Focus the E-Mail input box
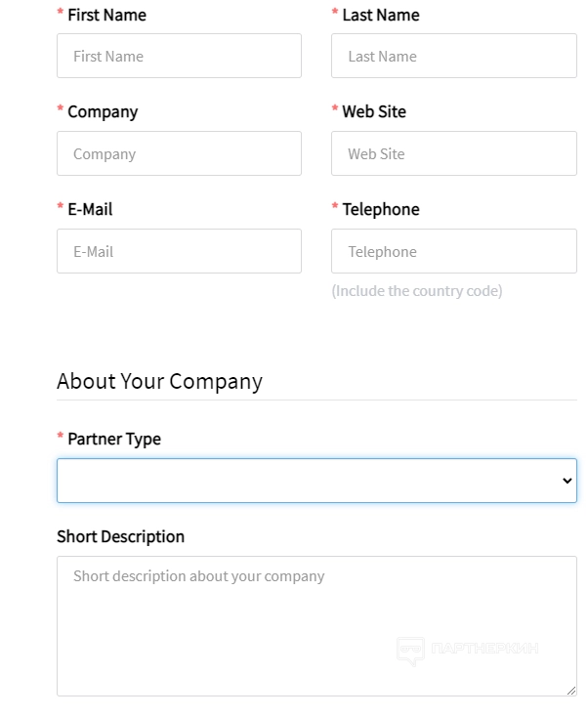This screenshot has width=588, height=717. click(179, 251)
